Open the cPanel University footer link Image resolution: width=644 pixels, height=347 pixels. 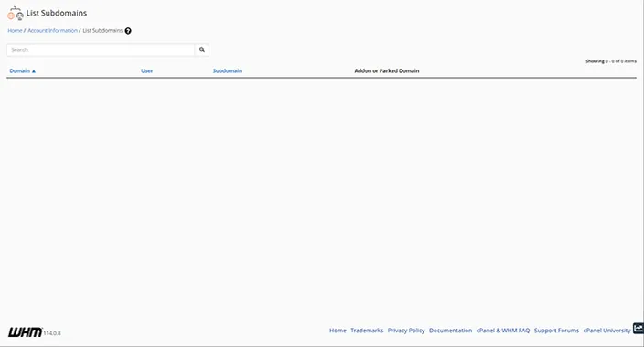(x=607, y=331)
